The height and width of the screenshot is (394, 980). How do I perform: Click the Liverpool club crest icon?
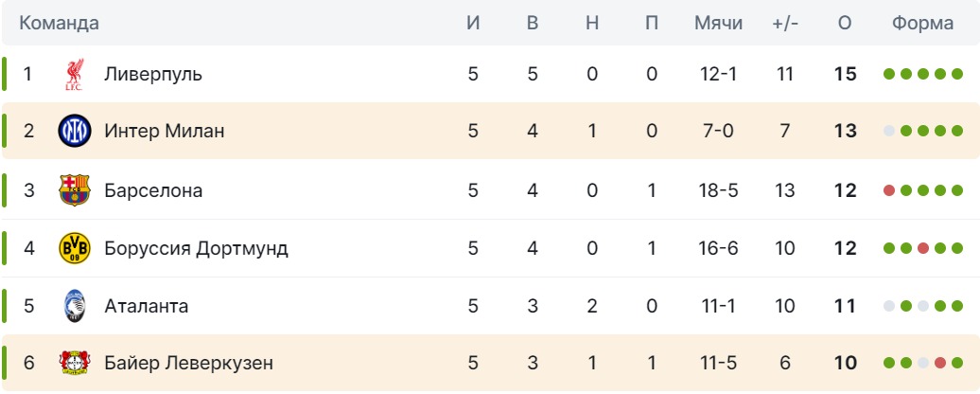74,74
